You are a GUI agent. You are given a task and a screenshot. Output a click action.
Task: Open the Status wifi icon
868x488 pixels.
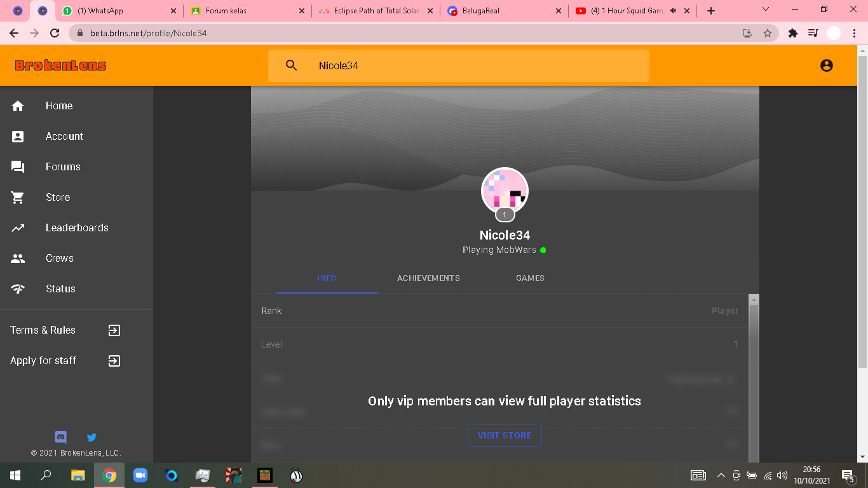[18, 289]
